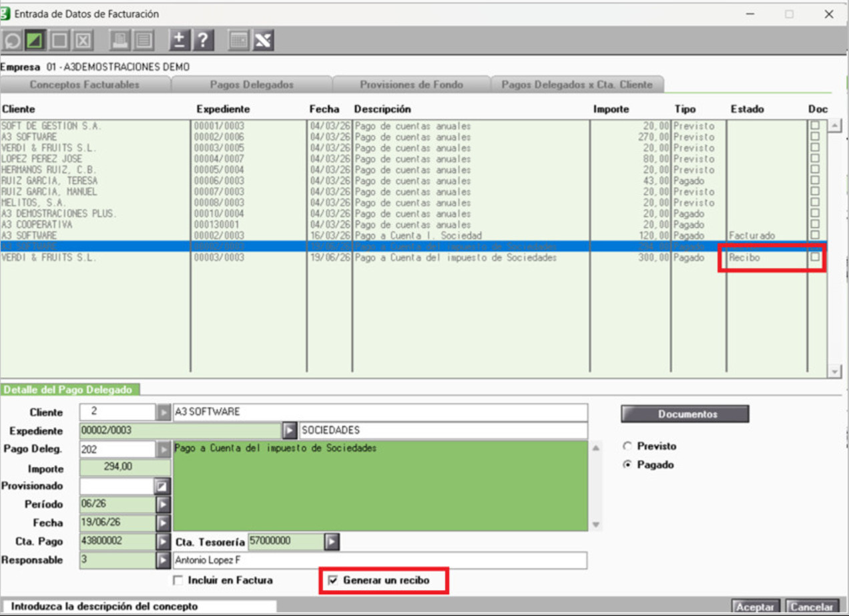Click the Excel export toolbar icon
The image size is (849, 616).
click(263, 41)
